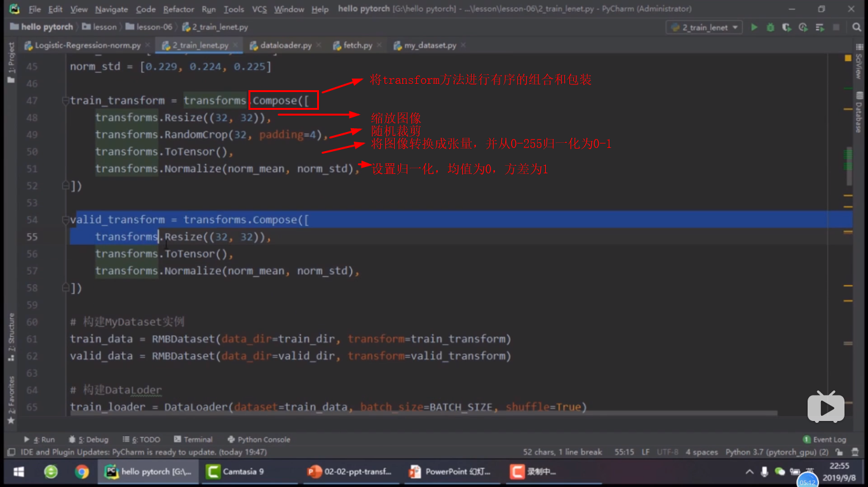Open the VCS menu
Viewport: 868px width, 487px height.
click(x=259, y=10)
